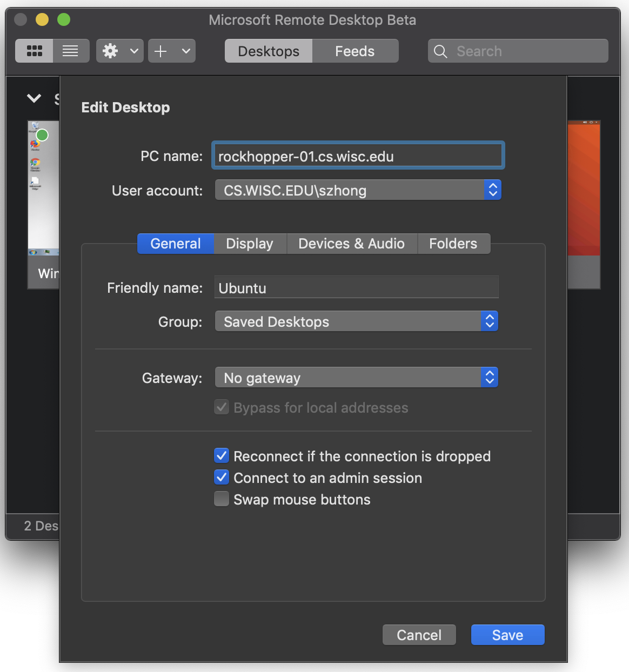The width and height of the screenshot is (629, 672).
Task: Open the Group dropdown
Action: (356, 321)
